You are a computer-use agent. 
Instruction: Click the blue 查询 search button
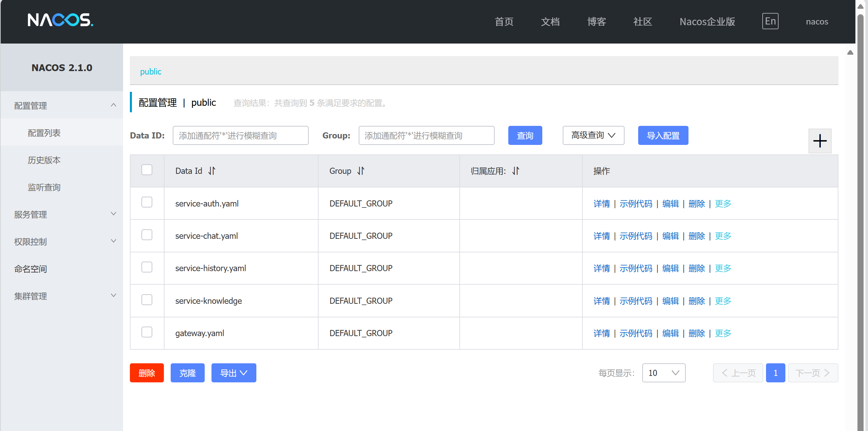pyautogui.click(x=525, y=135)
